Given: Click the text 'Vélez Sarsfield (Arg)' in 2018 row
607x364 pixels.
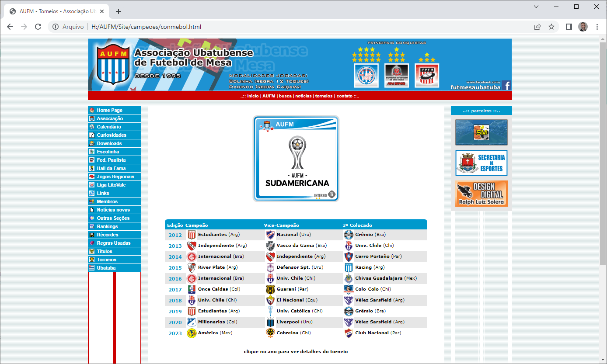Looking at the screenshot, I should coord(380,300).
